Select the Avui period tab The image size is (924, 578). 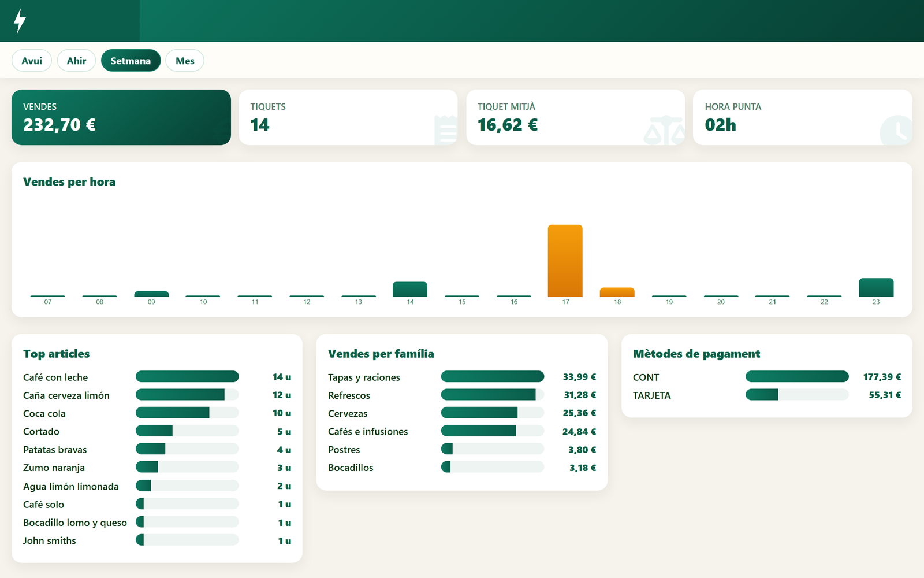pos(32,61)
